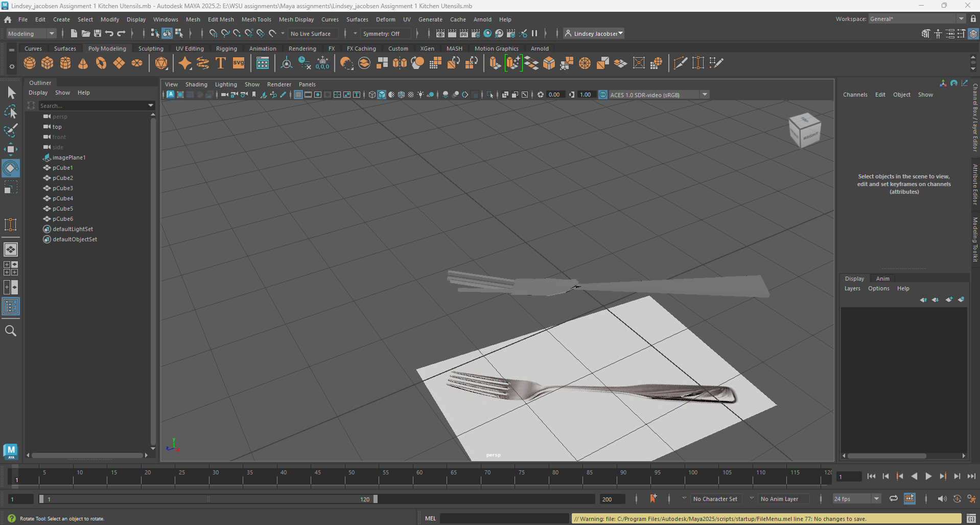Image resolution: width=980 pixels, height=525 pixels.
Task: Save the scene using the floppy disk icon
Action: pyautogui.click(x=97, y=34)
